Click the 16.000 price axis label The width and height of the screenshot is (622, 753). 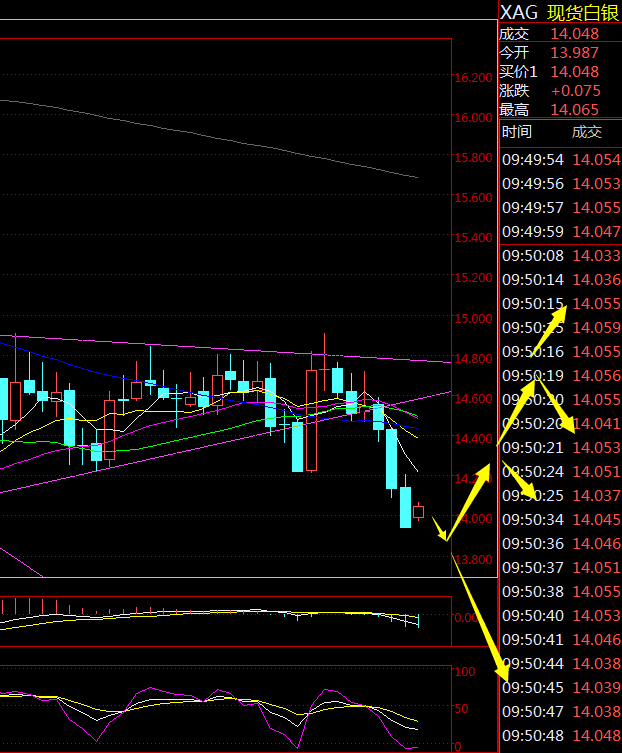tap(473, 118)
